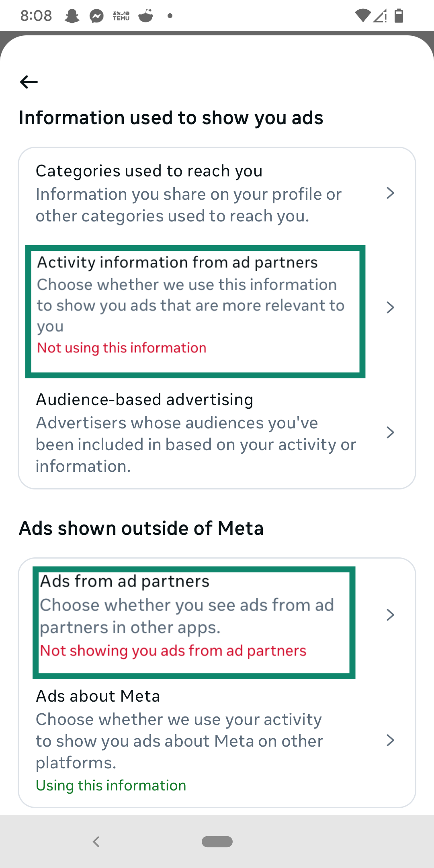Tap the back arrow at the top
The height and width of the screenshot is (868, 434).
click(28, 82)
